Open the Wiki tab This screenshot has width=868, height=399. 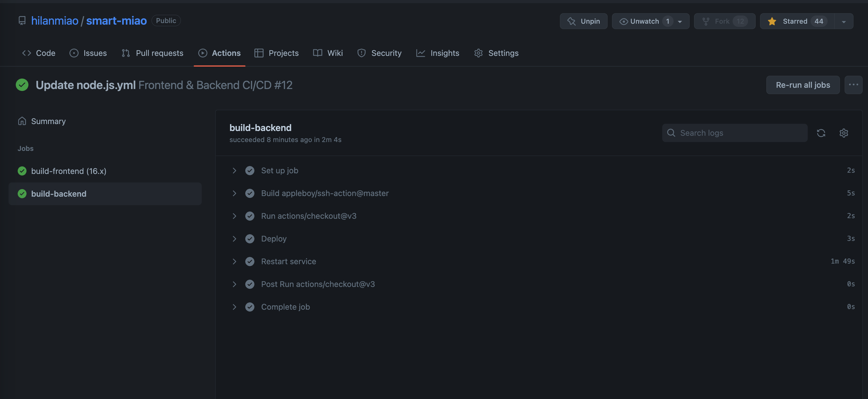coord(328,53)
